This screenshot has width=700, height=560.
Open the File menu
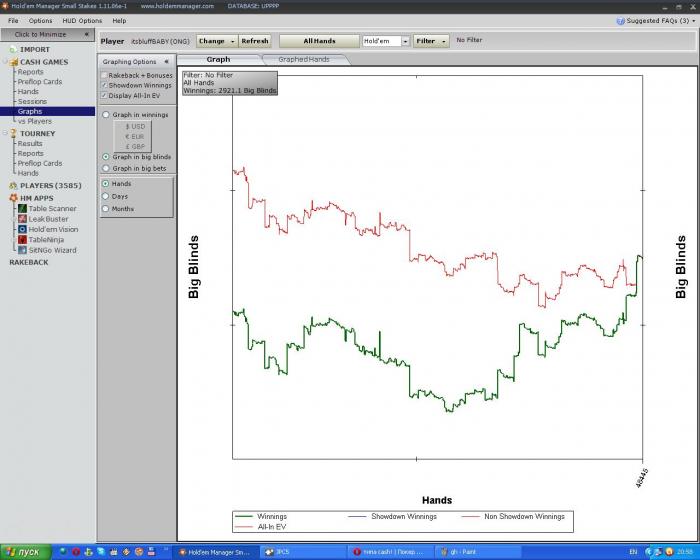13,21
